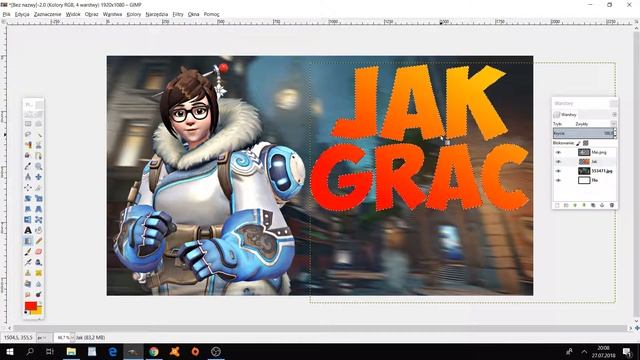Select the Rectangle Select tool
Viewport: 640px width, 360px height.
28,124
